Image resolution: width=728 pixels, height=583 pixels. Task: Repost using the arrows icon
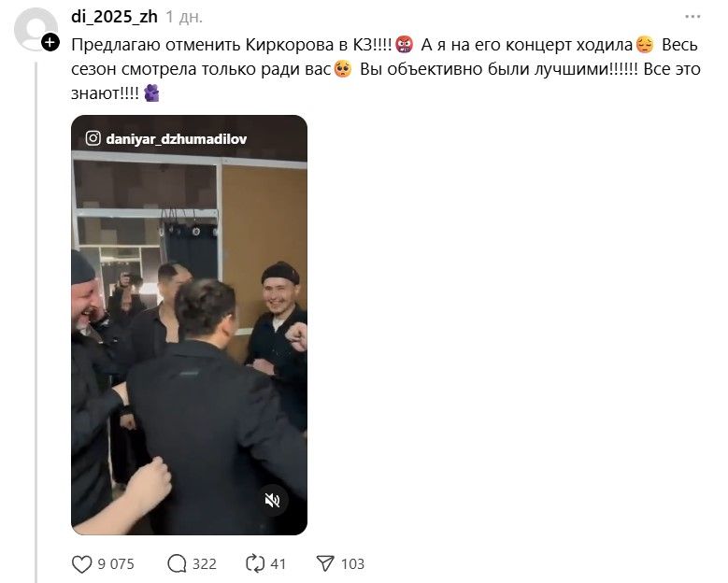tap(255, 563)
